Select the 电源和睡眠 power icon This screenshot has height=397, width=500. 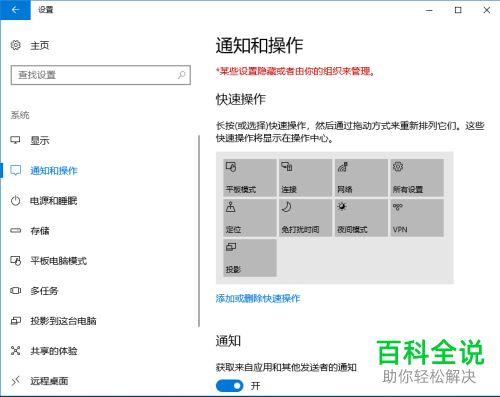[x=15, y=201]
